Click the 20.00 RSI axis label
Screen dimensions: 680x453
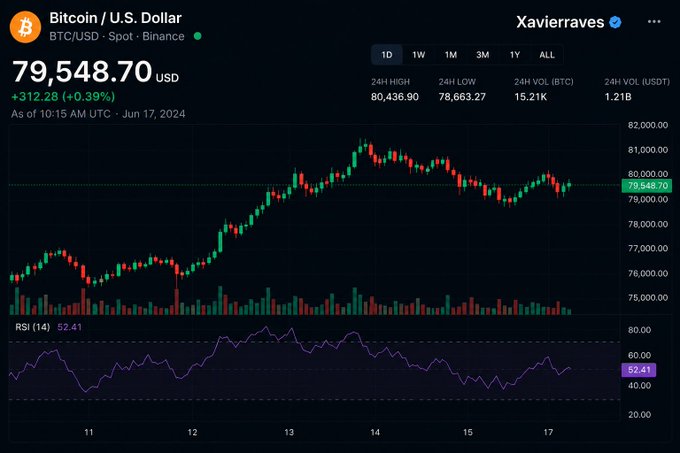coord(639,415)
